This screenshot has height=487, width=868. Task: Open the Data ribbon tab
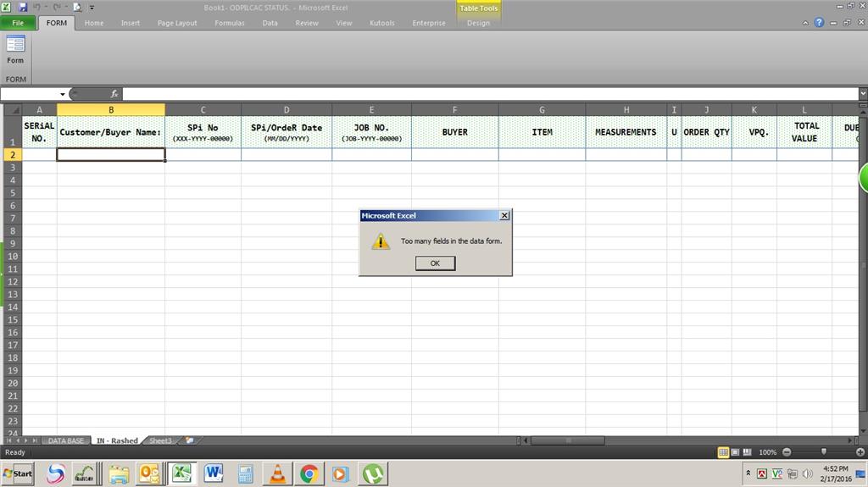coord(270,23)
